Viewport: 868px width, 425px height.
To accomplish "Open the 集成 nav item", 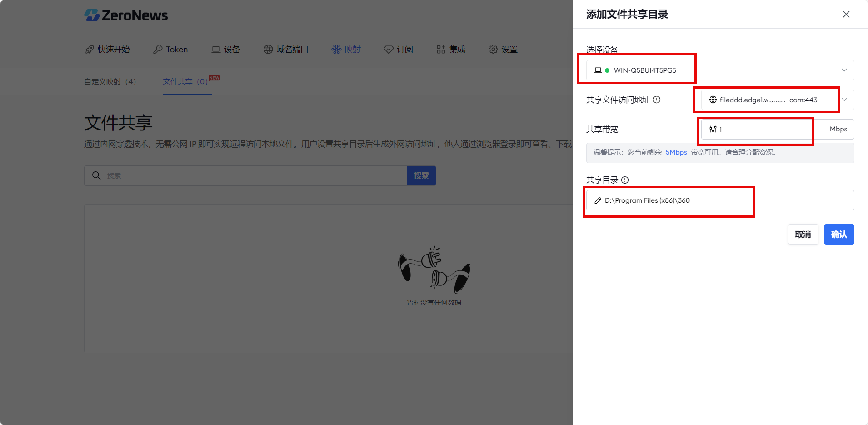I will tap(451, 50).
